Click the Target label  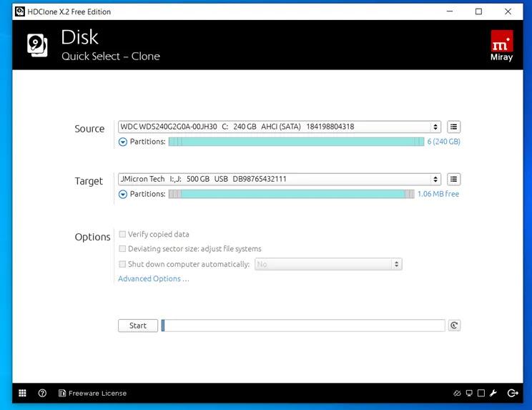click(x=89, y=181)
